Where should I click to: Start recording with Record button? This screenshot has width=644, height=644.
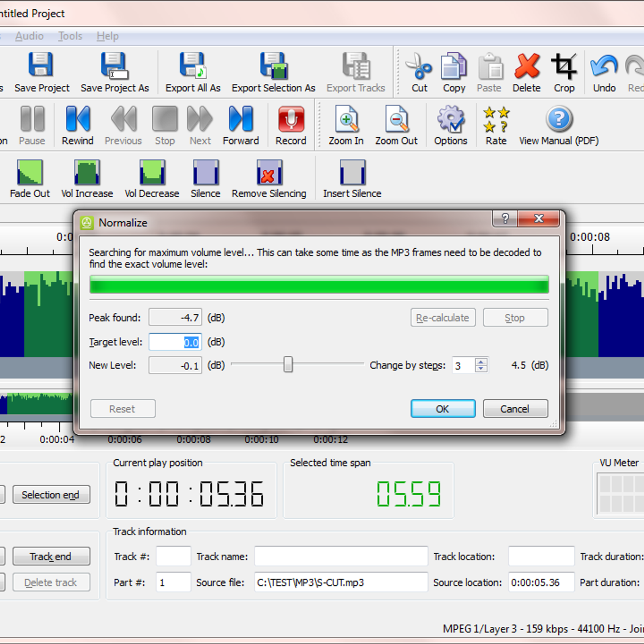coord(291,118)
